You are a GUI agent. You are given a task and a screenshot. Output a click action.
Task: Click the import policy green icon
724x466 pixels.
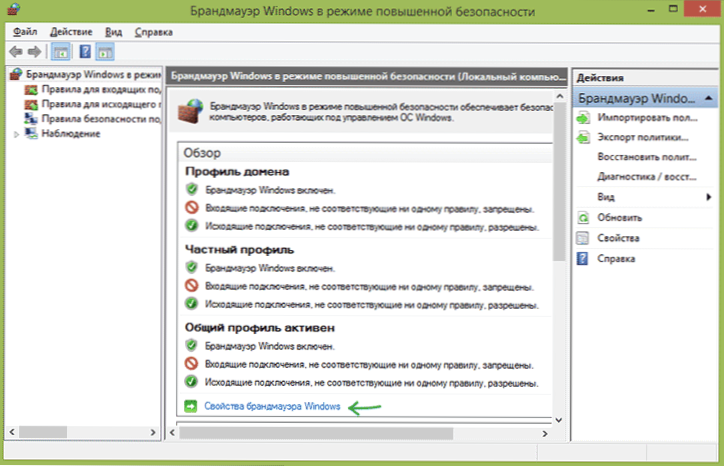583,118
